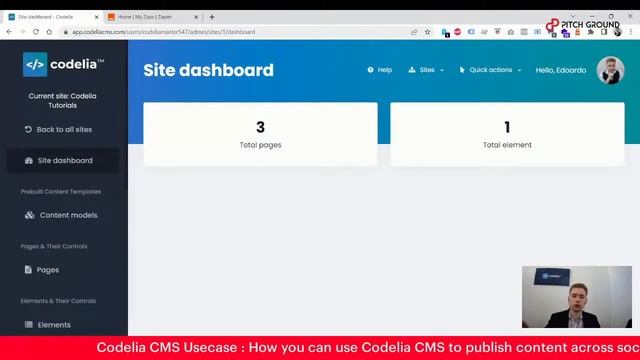The image size is (640, 360).
Task: Open the puzzle-piece extensions menu
Action: pos(591,32)
